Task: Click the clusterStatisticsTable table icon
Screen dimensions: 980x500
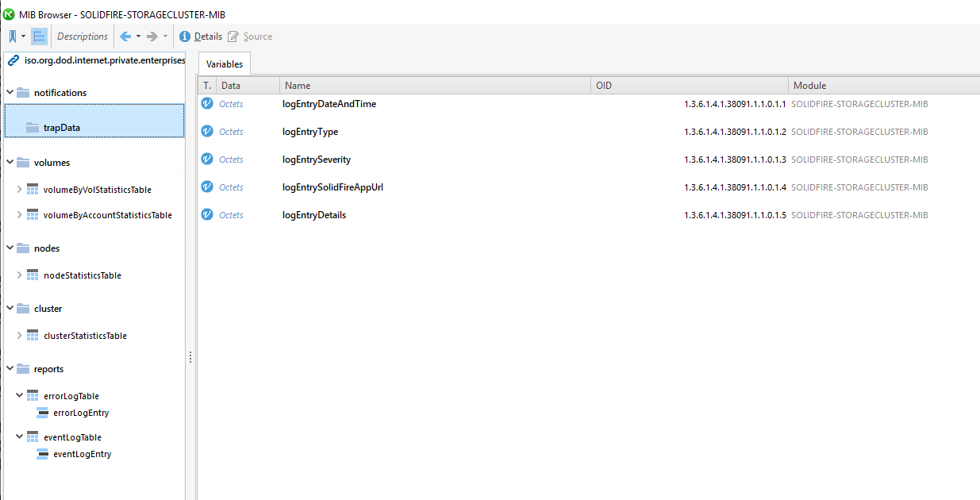Action: [33, 336]
